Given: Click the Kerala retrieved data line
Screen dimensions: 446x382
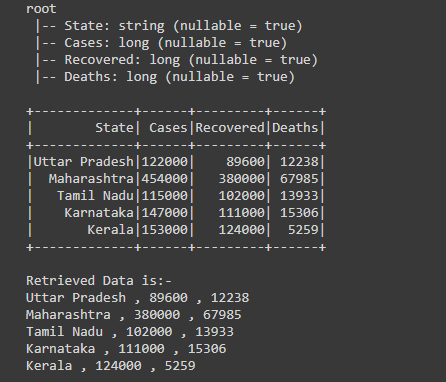Looking at the screenshot, I should (111, 366).
